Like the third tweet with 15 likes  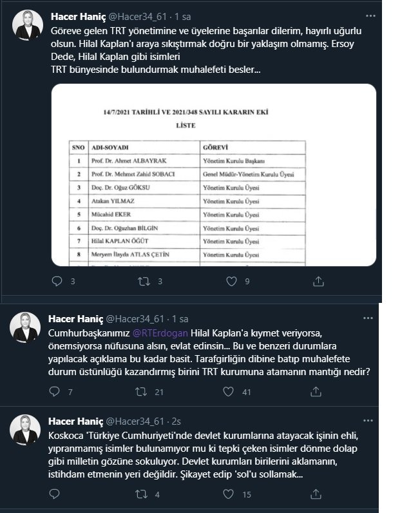(x=228, y=494)
